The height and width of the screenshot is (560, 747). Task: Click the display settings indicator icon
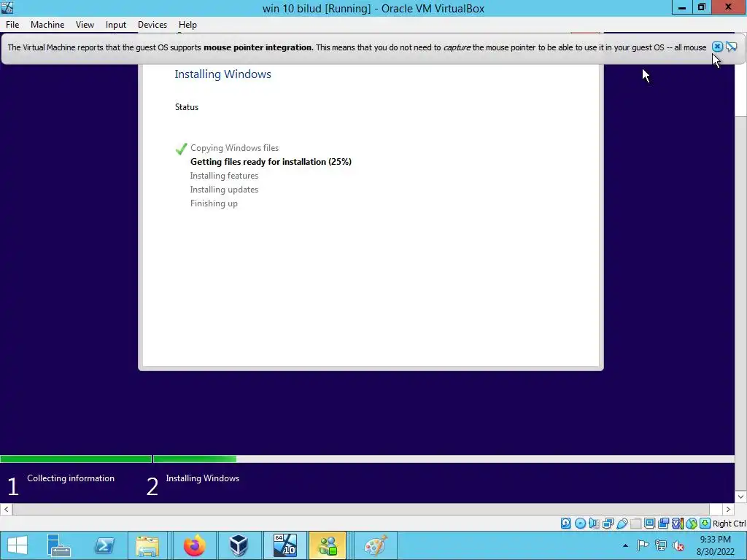[x=649, y=524]
